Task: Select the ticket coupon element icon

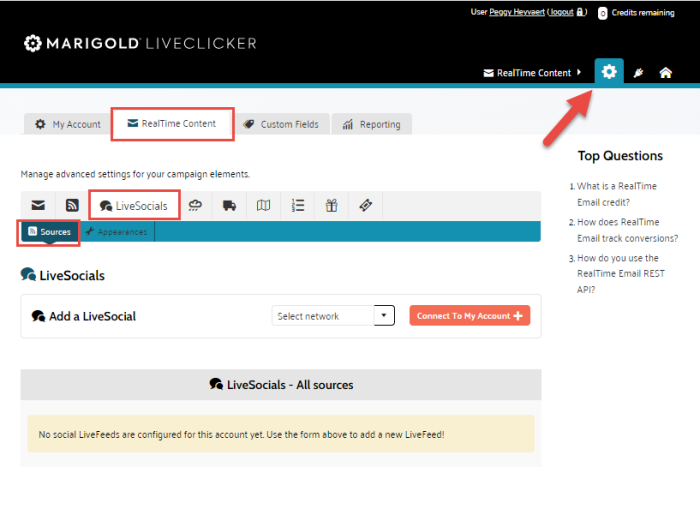Action: 365,205
